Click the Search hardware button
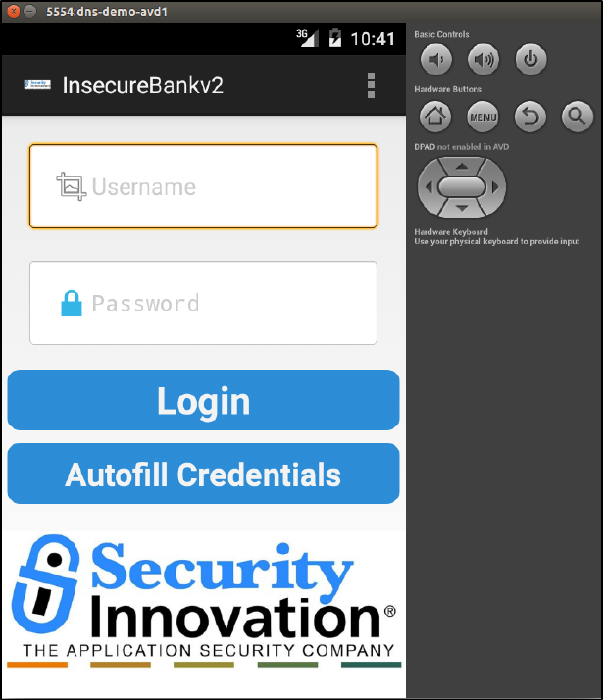The image size is (603, 700). click(578, 117)
